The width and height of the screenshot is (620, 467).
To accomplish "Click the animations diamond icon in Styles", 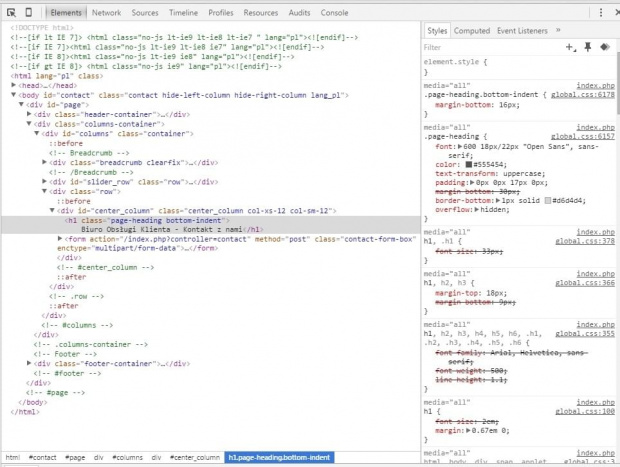I will (604, 47).
